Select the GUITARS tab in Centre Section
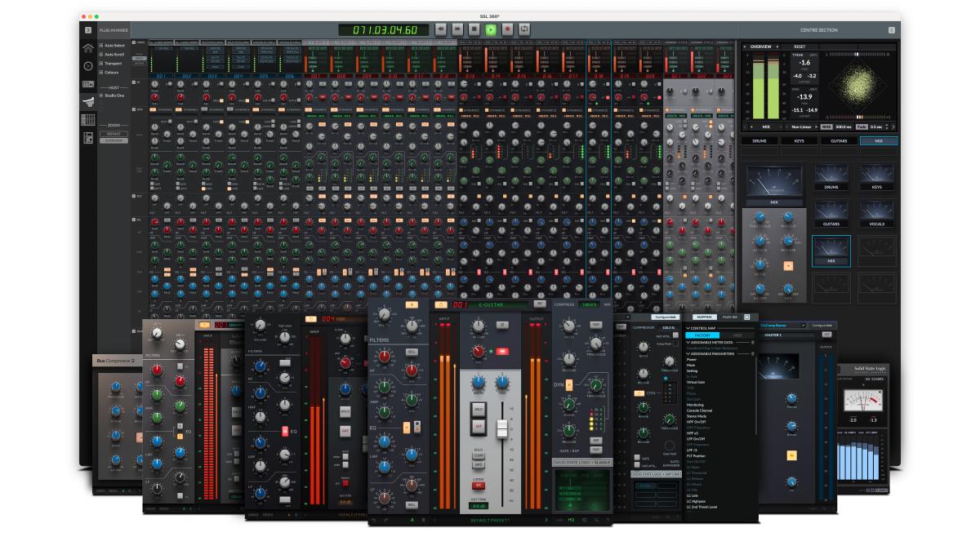This screenshot has height=559, width=980. 840,141
